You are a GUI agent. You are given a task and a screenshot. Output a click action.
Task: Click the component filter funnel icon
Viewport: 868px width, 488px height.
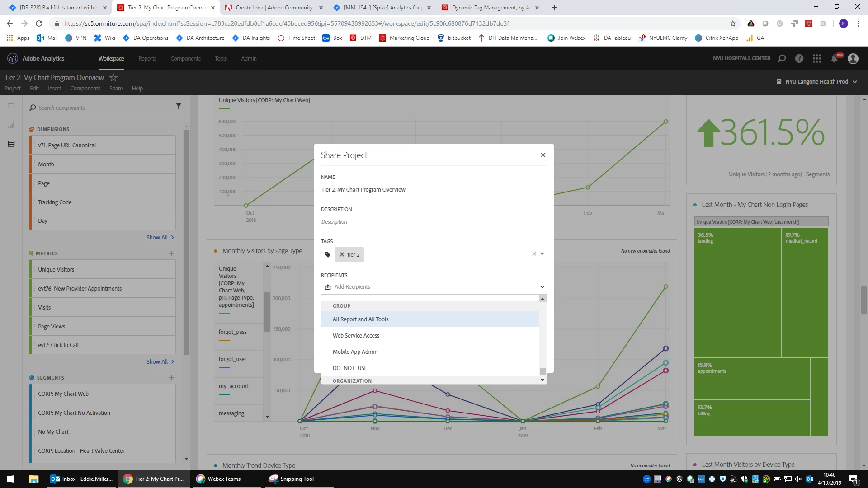pyautogui.click(x=179, y=107)
